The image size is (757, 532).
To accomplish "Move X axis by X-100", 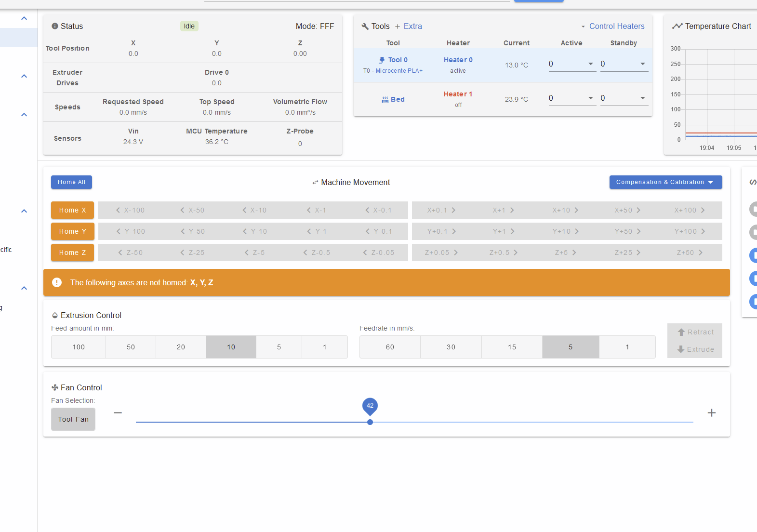I will point(130,210).
